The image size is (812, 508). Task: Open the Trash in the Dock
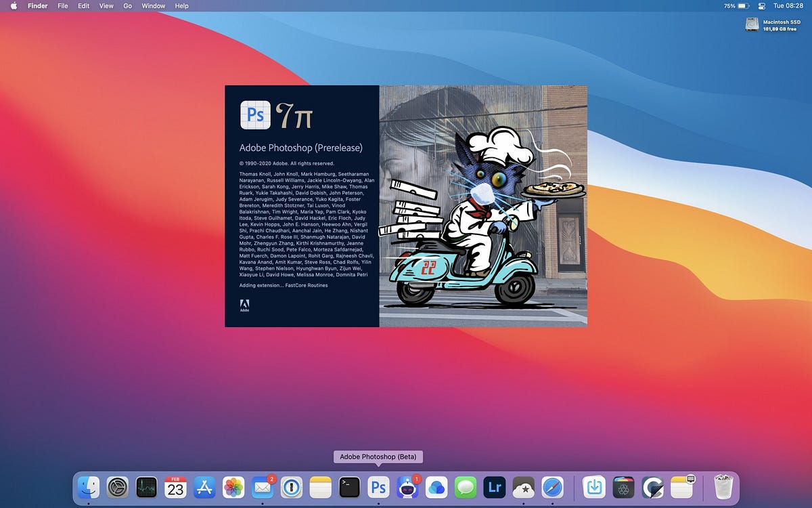tap(723, 487)
